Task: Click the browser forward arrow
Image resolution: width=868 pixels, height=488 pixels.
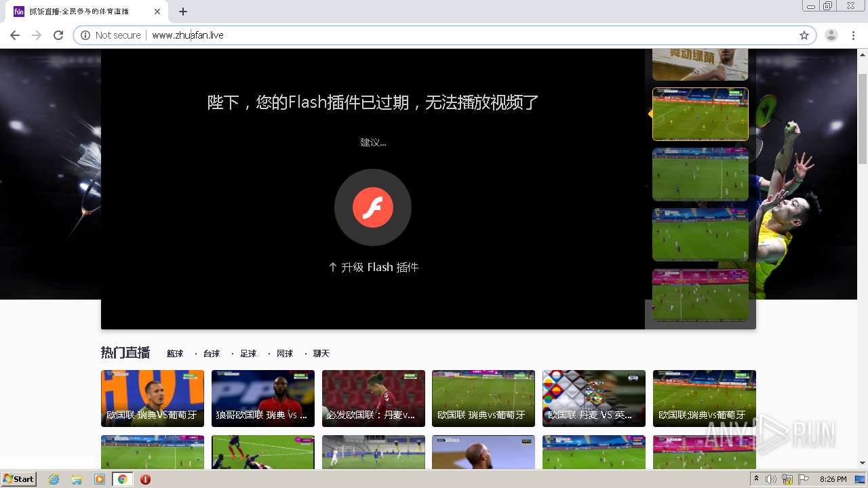Action: pyautogui.click(x=37, y=35)
